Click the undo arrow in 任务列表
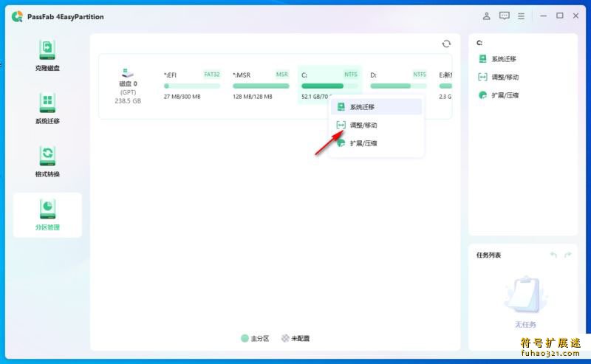The height and width of the screenshot is (364, 591). pos(553,255)
